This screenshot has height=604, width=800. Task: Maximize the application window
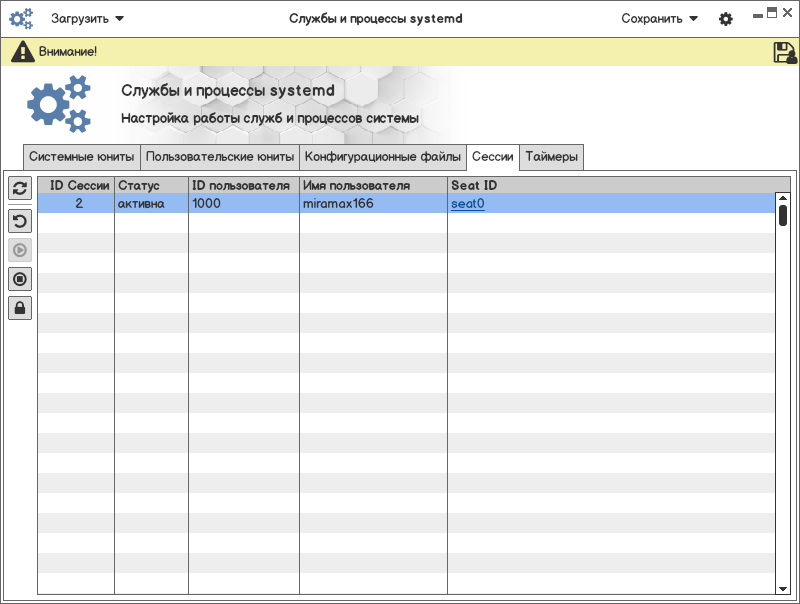(771, 12)
